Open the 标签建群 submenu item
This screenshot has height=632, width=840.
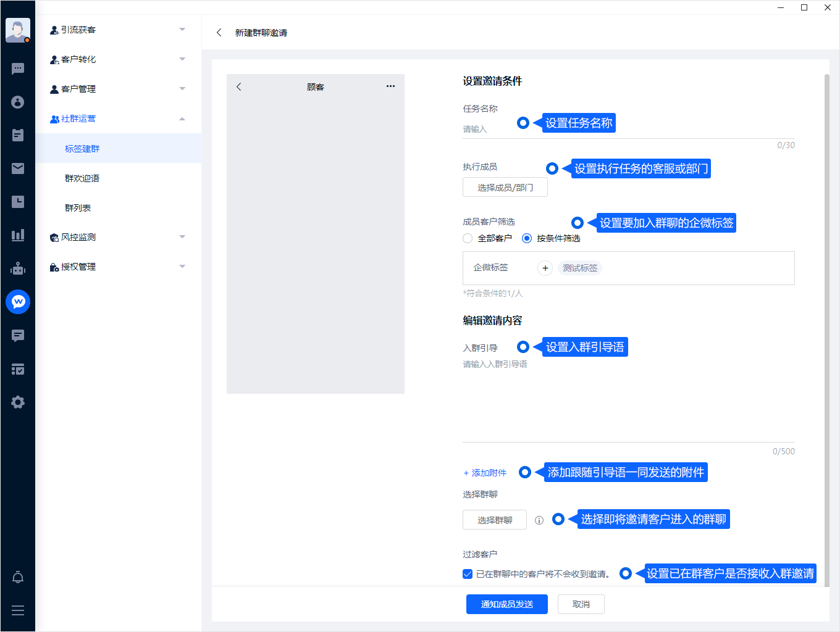[119, 149]
